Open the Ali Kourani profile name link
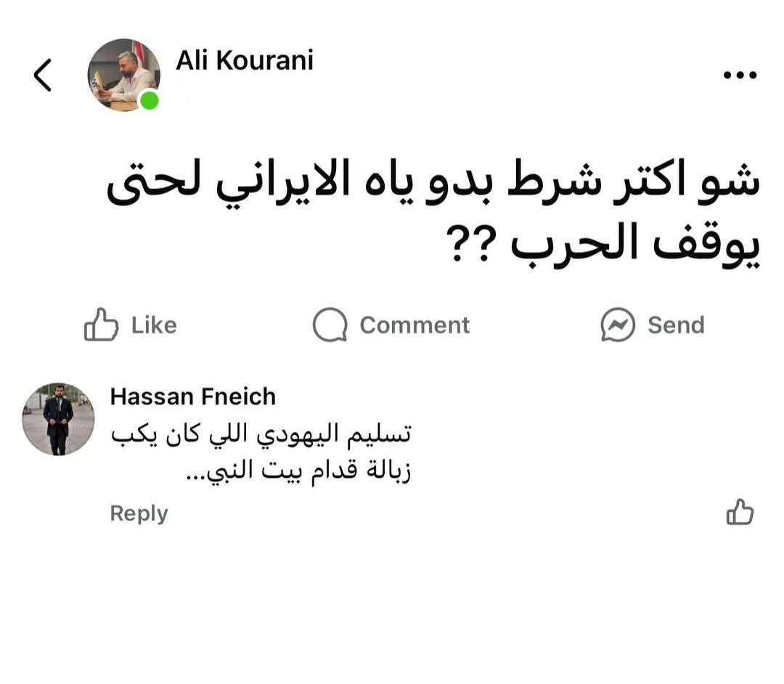 click(x=245, y=60)
